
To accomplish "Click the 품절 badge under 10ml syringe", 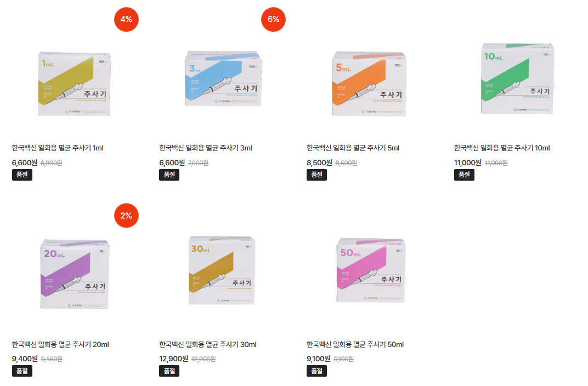I will [464, 175].
